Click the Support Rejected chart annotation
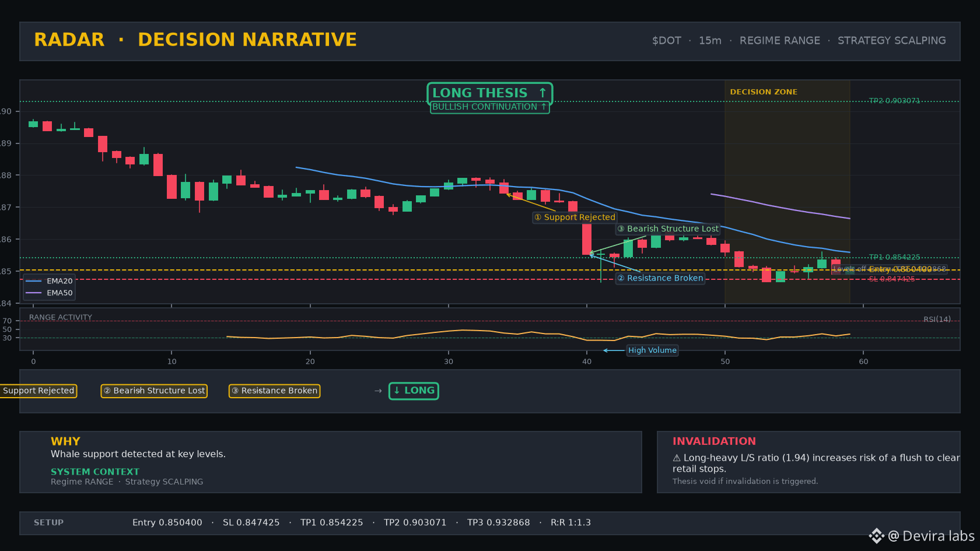980x551 pixels. pos(575,217)
